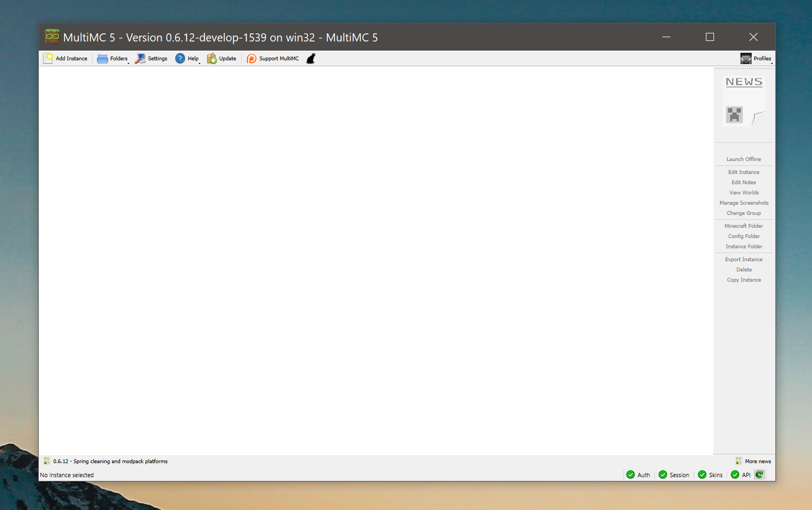Click Export Instance in the sidebar
812x510 pixels.
click(744, 259)
